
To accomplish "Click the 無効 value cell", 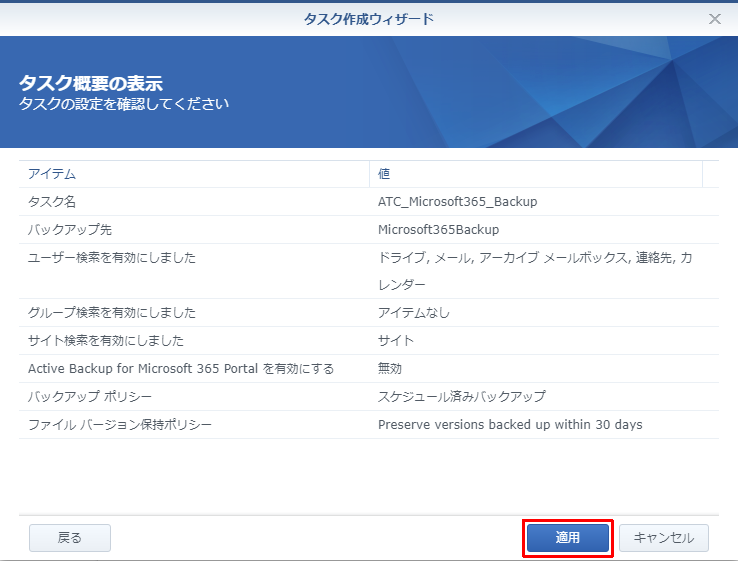I will click(x=390, y=369).
